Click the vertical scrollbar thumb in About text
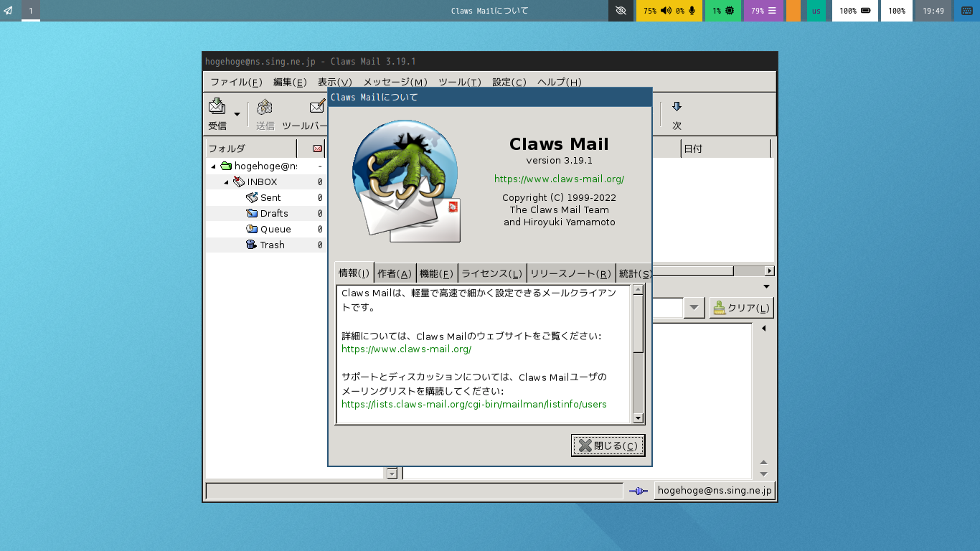Viewport: 980px width, 551px height. tap(639, 324)
